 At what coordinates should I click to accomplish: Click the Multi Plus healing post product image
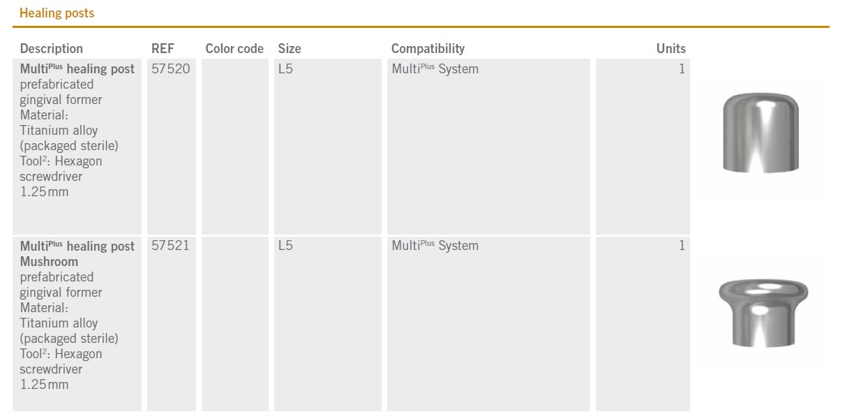coord(761,133)
